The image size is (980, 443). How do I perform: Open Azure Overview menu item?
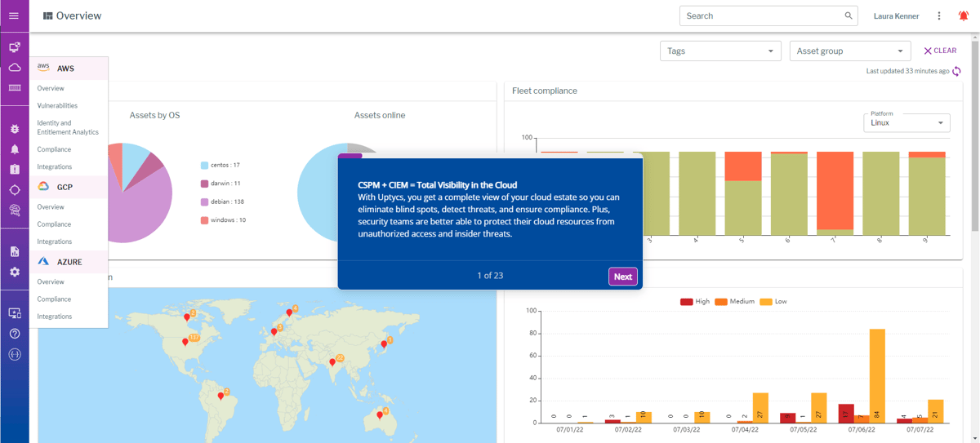(x=50, y=282)
